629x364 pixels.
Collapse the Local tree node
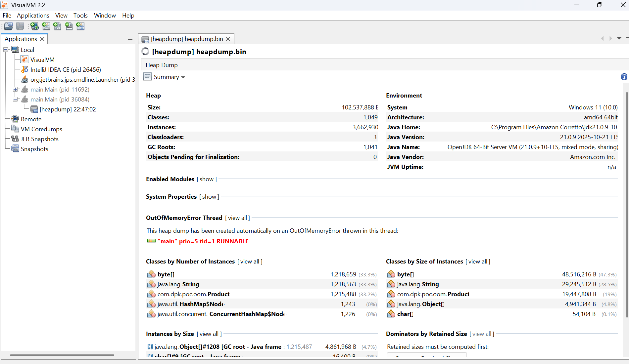pos(6,50)
